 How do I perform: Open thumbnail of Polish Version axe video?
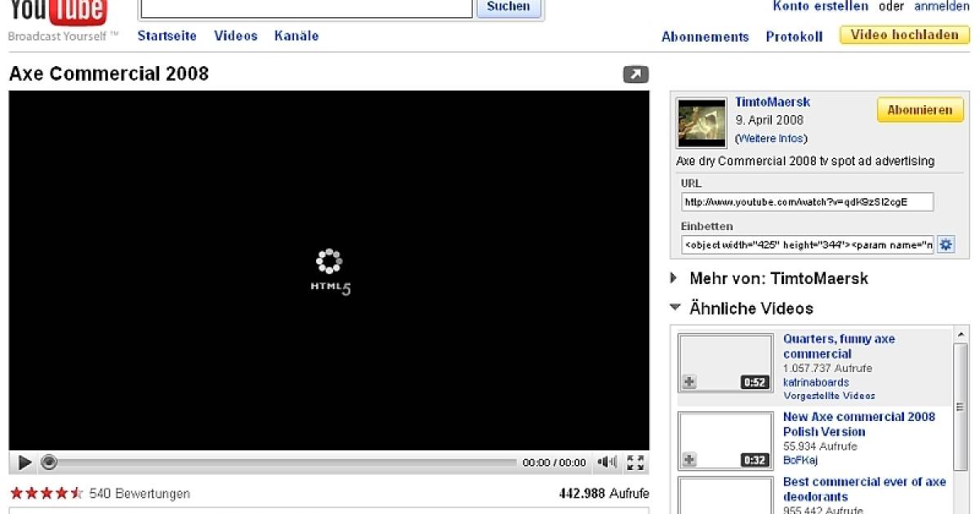tap(725, 441)
